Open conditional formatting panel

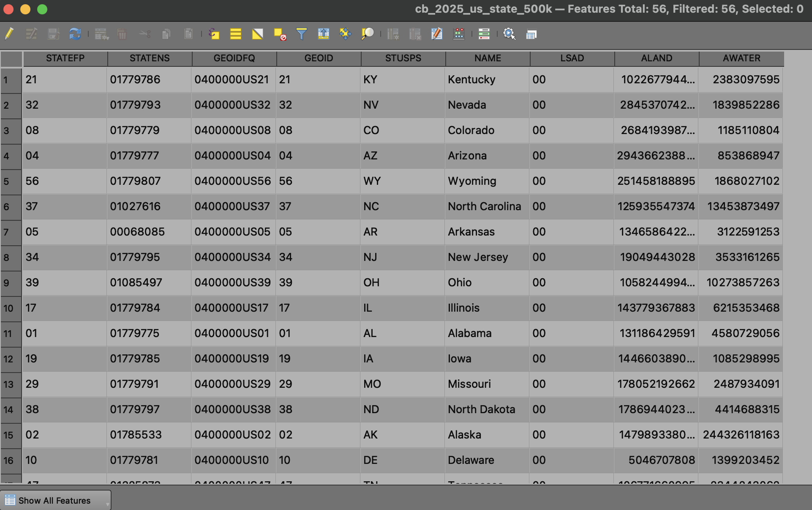pos(484,34)
